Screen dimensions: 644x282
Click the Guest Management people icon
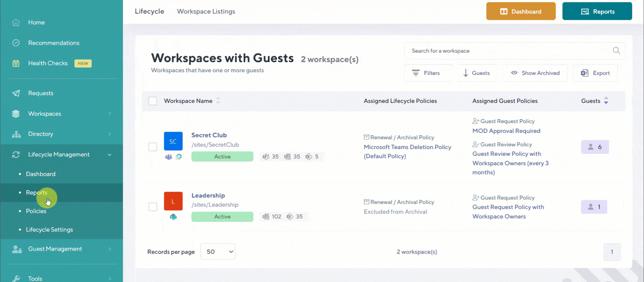(x=17, y=249)
